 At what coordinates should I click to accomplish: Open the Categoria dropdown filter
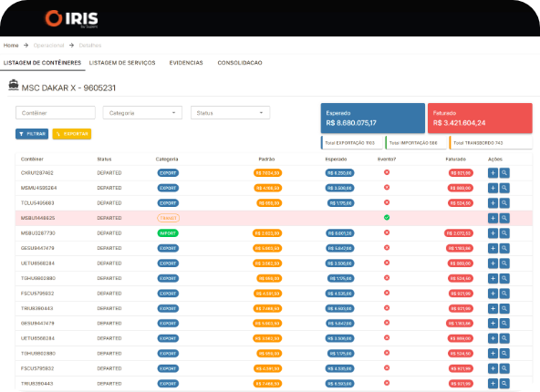[x=142, y=113]
